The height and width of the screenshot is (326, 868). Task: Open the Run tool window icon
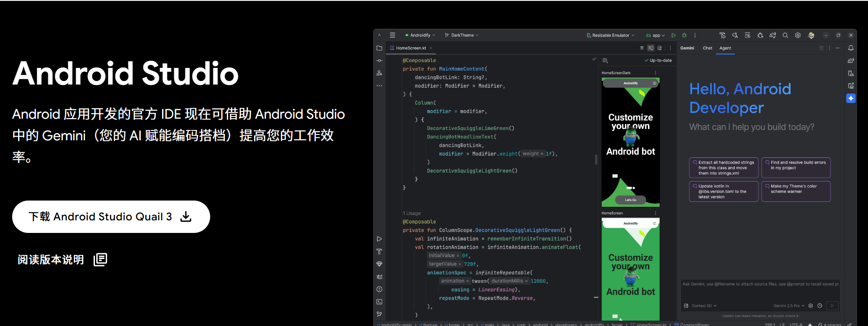[379, 239]
